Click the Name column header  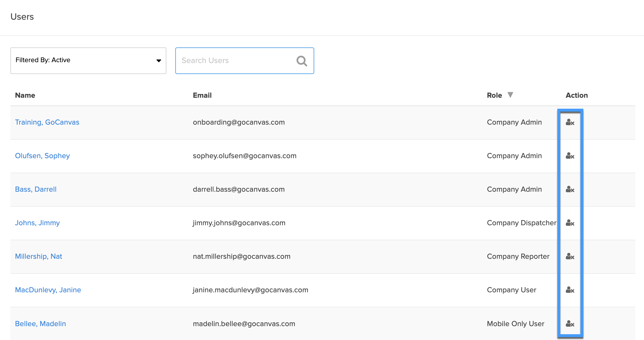(x=25, y=95)
